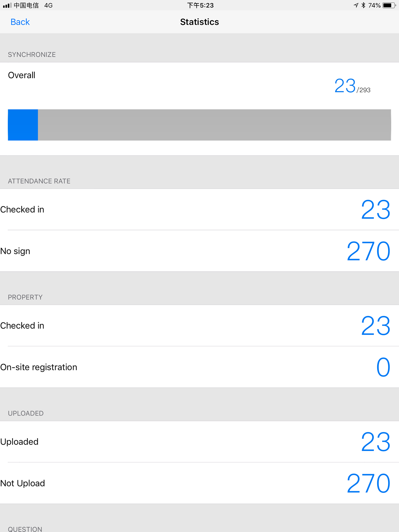Tap the 74% battery percentage

point(374,5)
